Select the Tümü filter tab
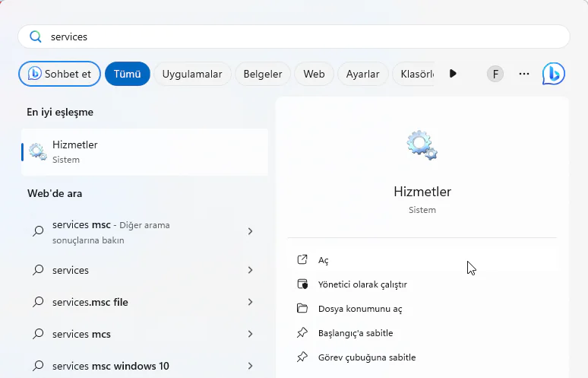Screen dimensions: 588x378 (x=127, y=74)
